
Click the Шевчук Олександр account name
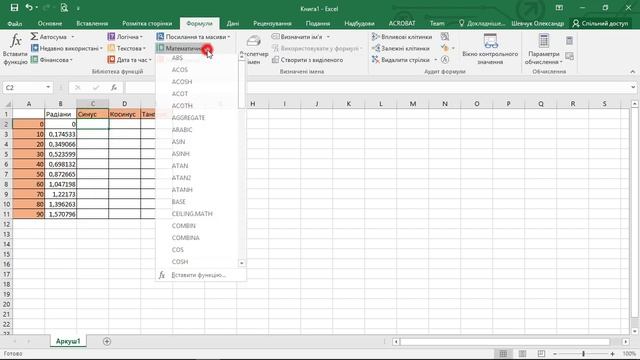pos(538,23)
